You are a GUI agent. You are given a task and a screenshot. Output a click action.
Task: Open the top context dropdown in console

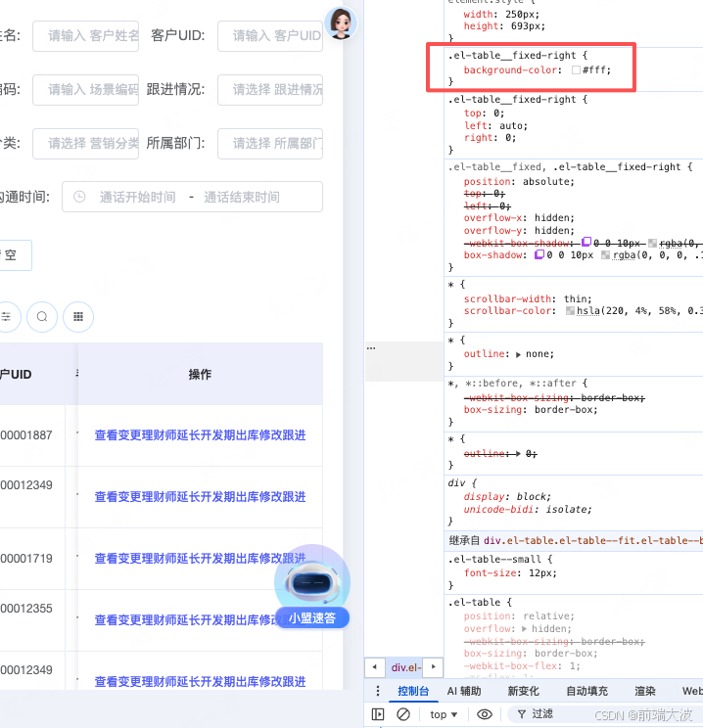(444, 714)
